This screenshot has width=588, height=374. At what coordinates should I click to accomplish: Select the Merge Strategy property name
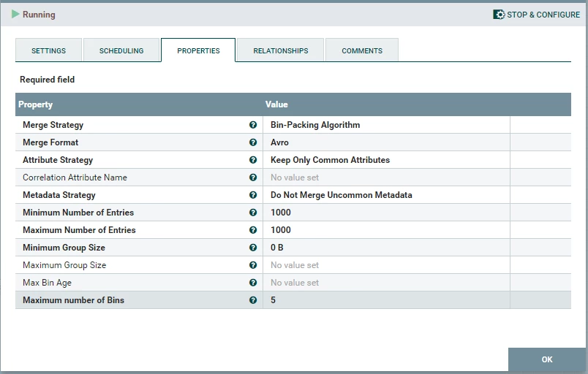pos(53,125)
